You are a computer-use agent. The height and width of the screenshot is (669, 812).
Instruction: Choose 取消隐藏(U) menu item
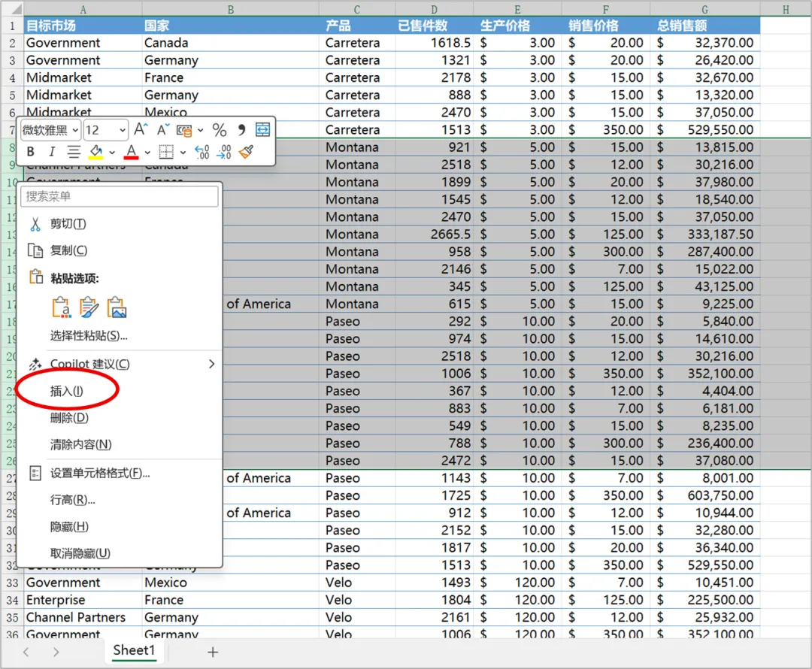[119, 553]
